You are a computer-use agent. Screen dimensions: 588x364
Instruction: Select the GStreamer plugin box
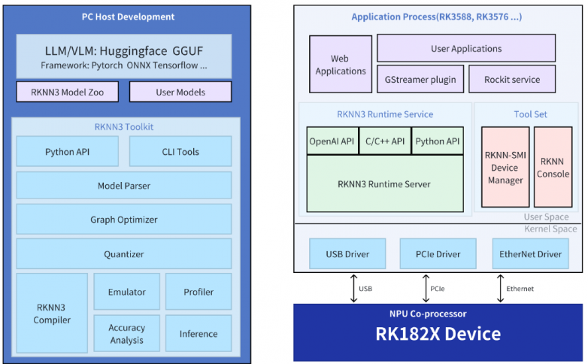(420, 79)
